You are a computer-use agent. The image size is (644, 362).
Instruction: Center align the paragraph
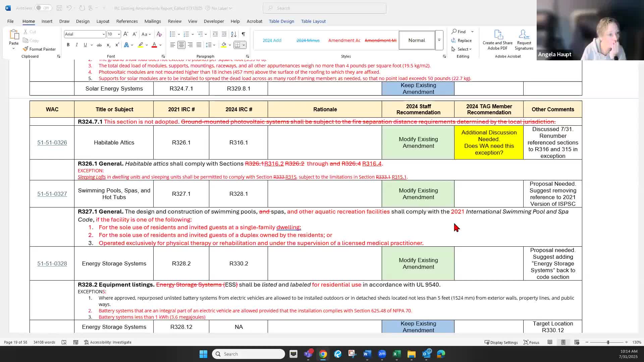(181, 45)
